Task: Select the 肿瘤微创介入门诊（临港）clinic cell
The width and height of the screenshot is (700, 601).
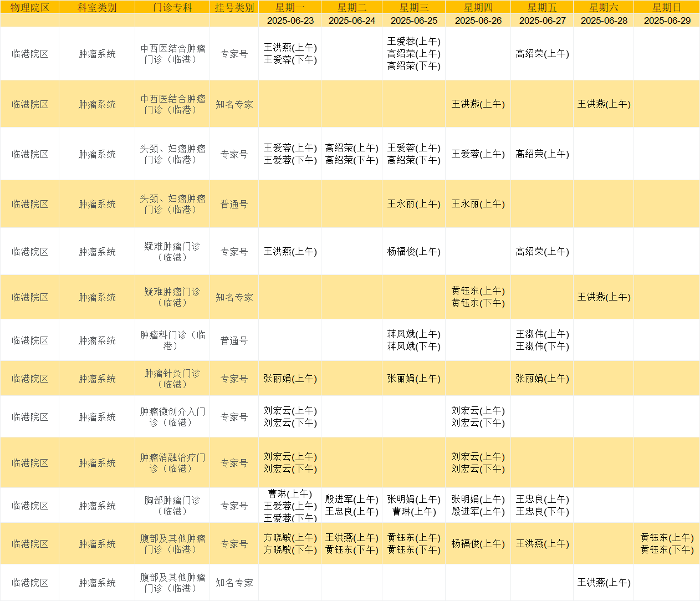Action: (172, 417)
